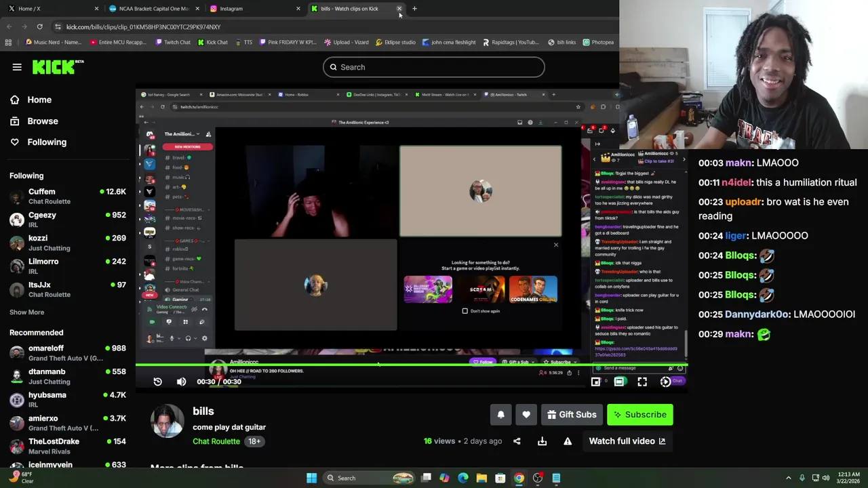
Task: Download the clip
Action: 542,441
